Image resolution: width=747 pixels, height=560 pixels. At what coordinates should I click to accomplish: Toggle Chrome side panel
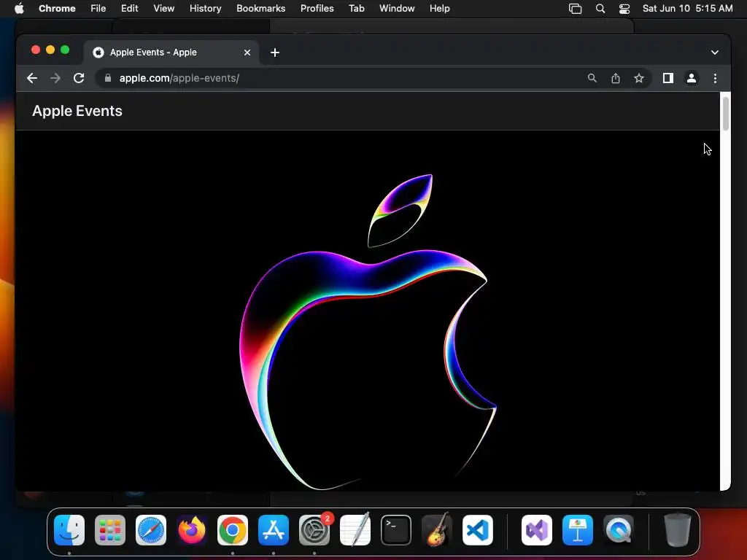[x=668, y=78]
